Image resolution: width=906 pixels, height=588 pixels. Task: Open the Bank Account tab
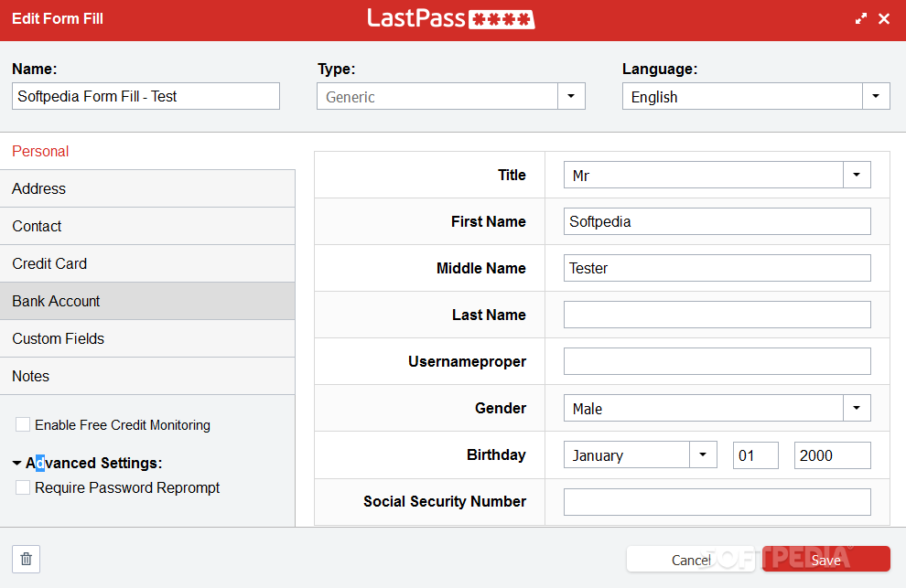pos(147,302)
